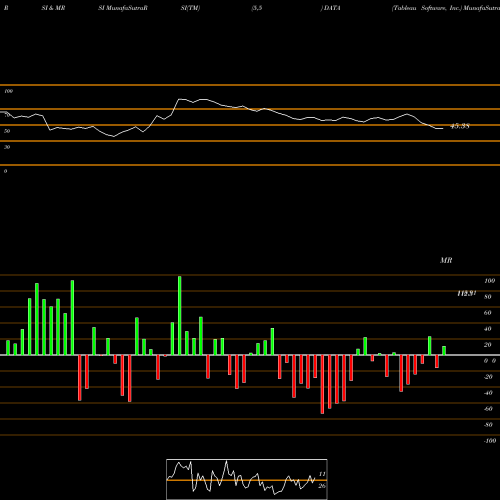Click the tallest green bar in the MR histogram
The height and width of the screenshot is (500, 500).
click(180, 315)
